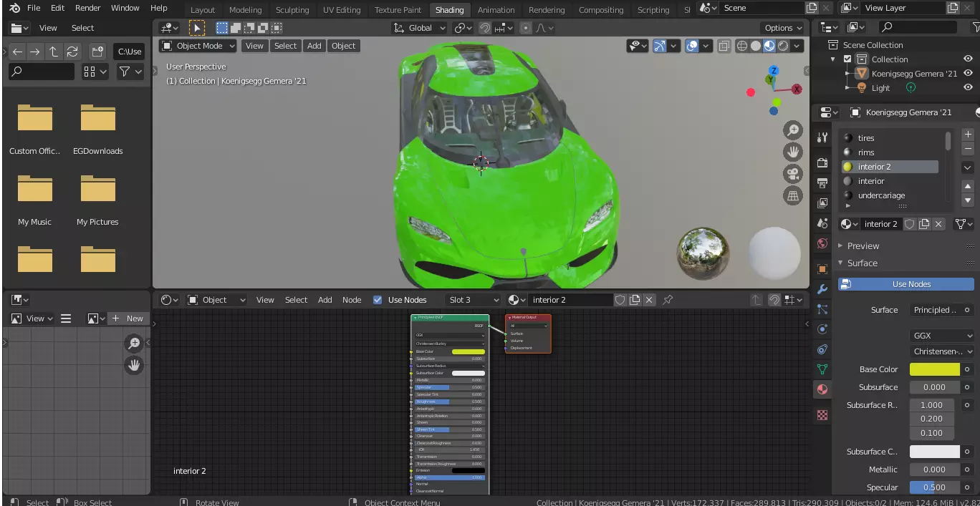
Task: Go back to previous folder in file browser
Action: 17,52
